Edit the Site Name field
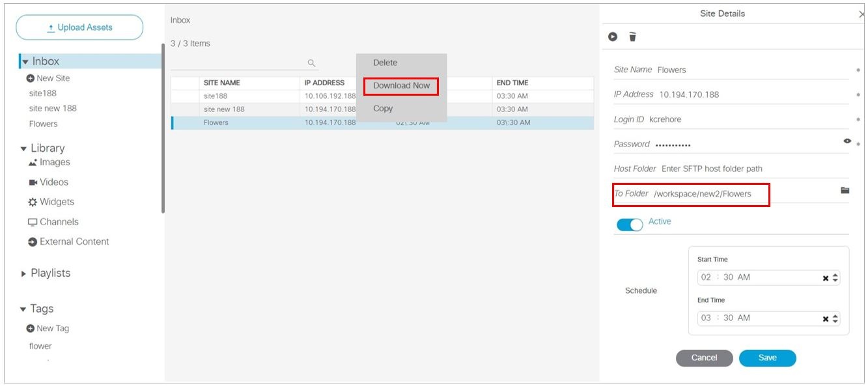868x388 pixels. 731,70
